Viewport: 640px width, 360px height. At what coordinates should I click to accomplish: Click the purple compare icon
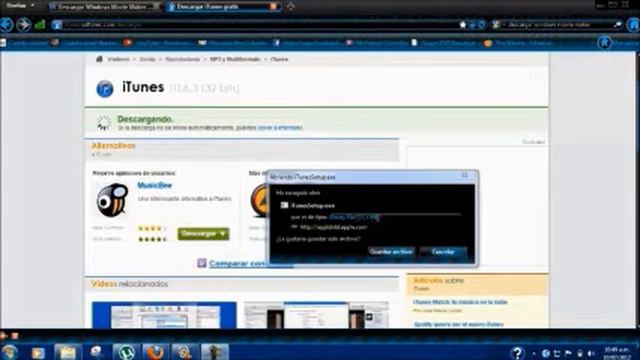pyautogui.click(x=202, y=263)
